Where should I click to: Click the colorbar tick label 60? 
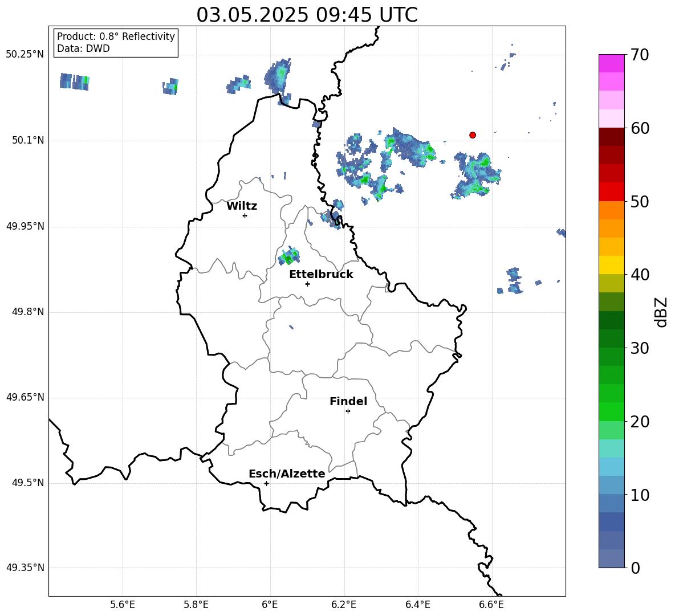point(640,128)
